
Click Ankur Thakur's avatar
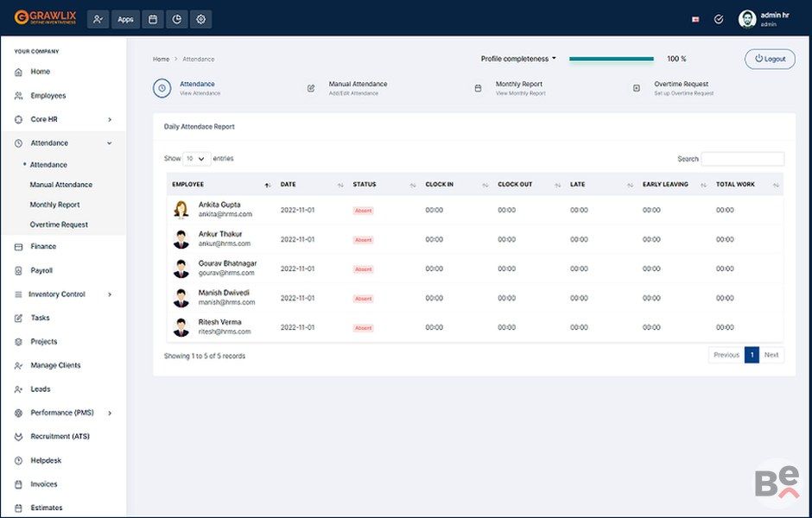click(181, 240)
